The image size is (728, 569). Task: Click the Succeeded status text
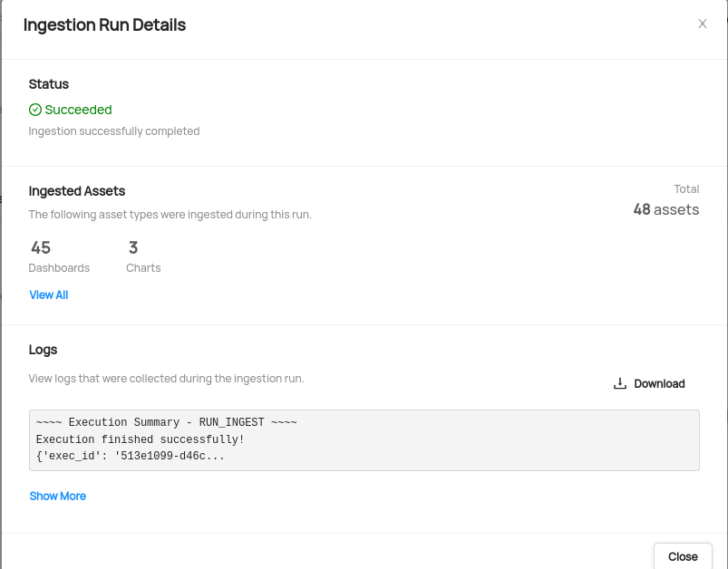pos(79,110)
